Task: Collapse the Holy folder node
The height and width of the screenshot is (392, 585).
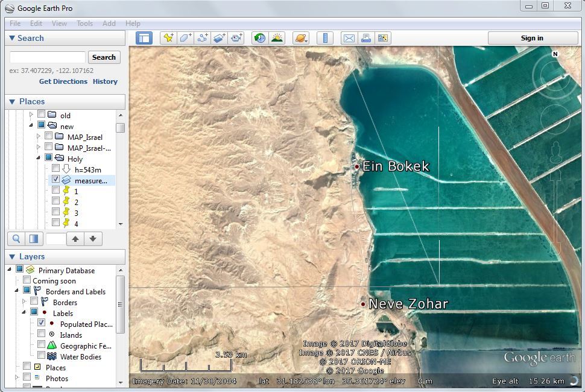Action: [39, 158]
